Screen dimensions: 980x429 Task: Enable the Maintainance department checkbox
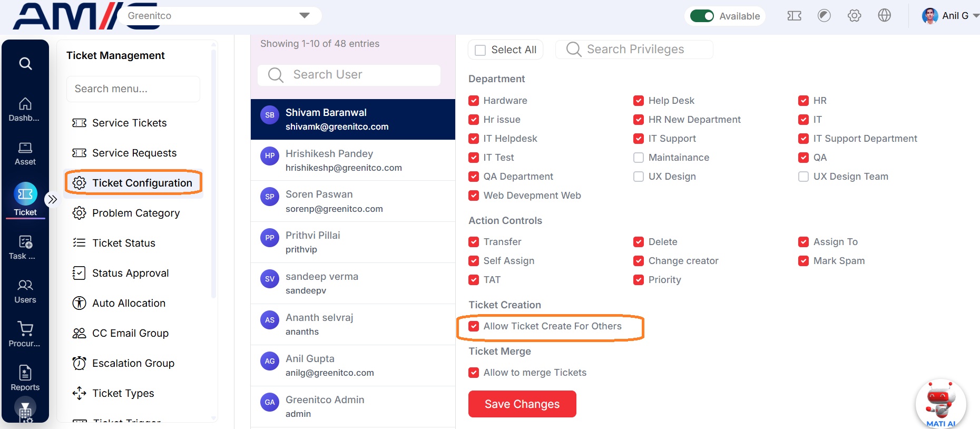(x=639, y=158)
